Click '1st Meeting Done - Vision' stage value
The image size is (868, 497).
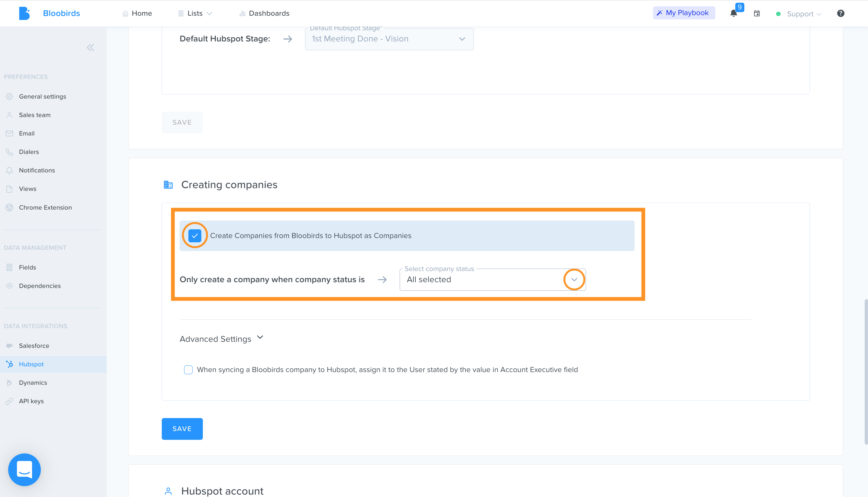(x=360, y=39)
